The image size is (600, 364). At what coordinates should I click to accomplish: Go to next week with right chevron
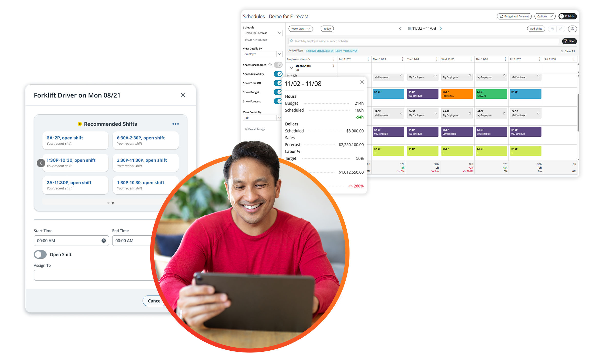tap(441, 28)
